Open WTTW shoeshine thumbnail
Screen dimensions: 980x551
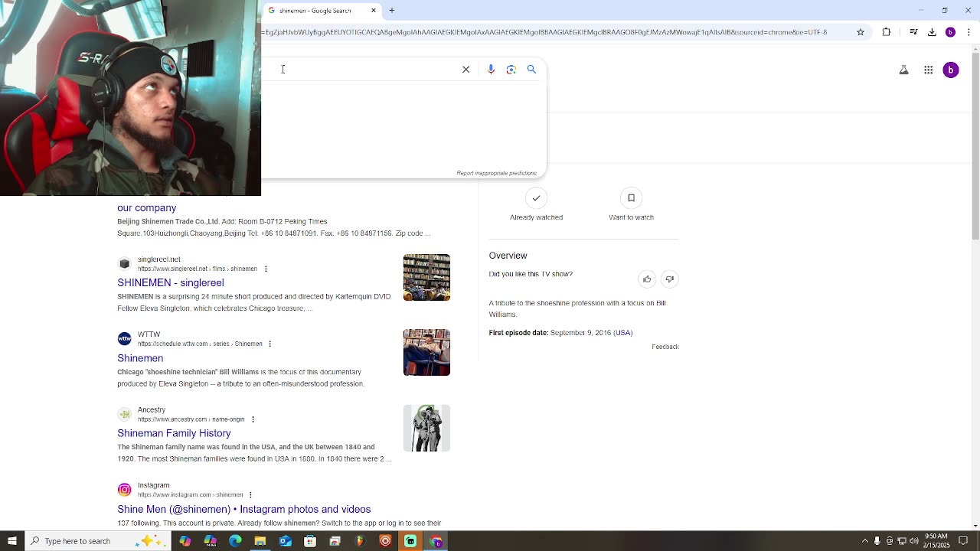(x=426, y=352)
